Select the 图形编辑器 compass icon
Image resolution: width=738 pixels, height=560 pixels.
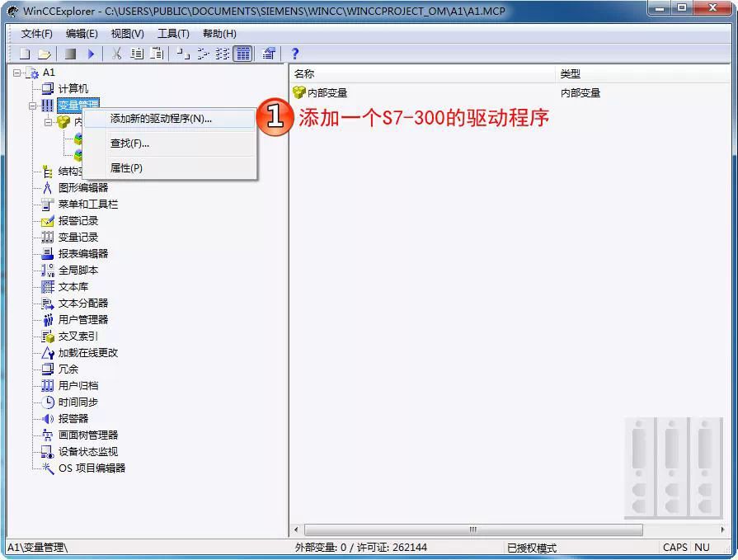(x=48, y=188)
